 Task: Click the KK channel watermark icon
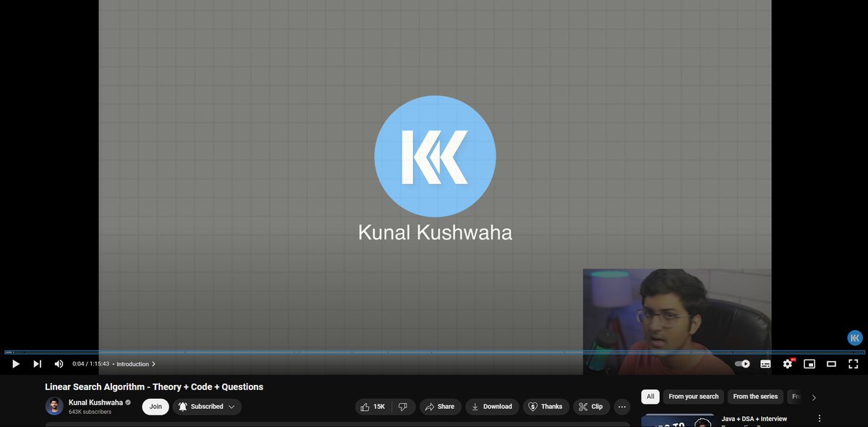855,337
